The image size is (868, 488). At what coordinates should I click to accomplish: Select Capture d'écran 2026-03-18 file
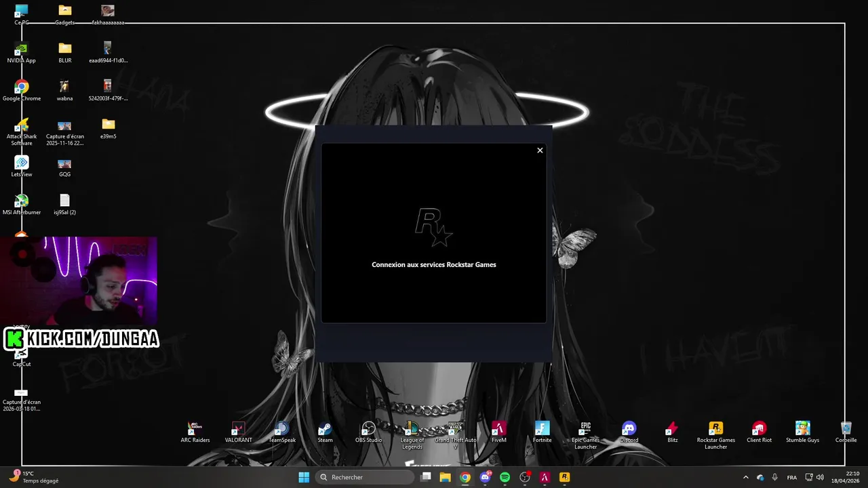[x=22, y=401]
